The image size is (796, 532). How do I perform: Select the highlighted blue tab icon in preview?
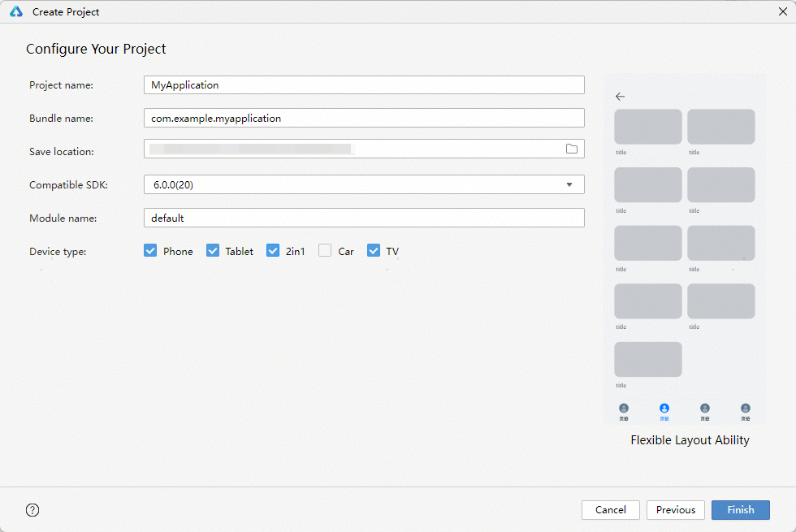[664, 408]
